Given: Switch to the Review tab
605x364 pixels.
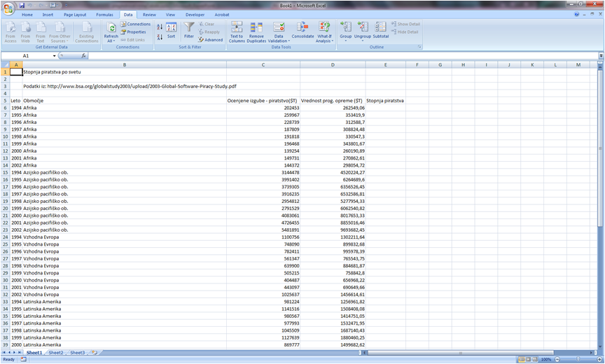Looking at the screenshot, I should [x=149, y=15].
